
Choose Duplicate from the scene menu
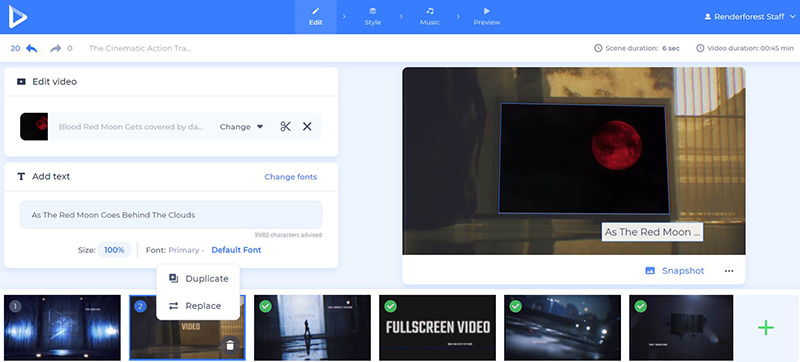pos(198,278)
